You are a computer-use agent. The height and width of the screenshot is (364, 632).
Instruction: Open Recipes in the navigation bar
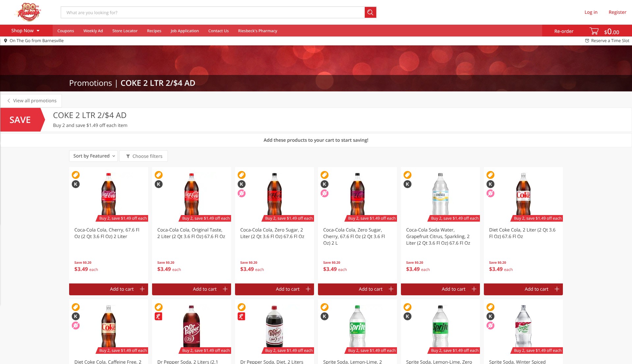coord(154,31)
